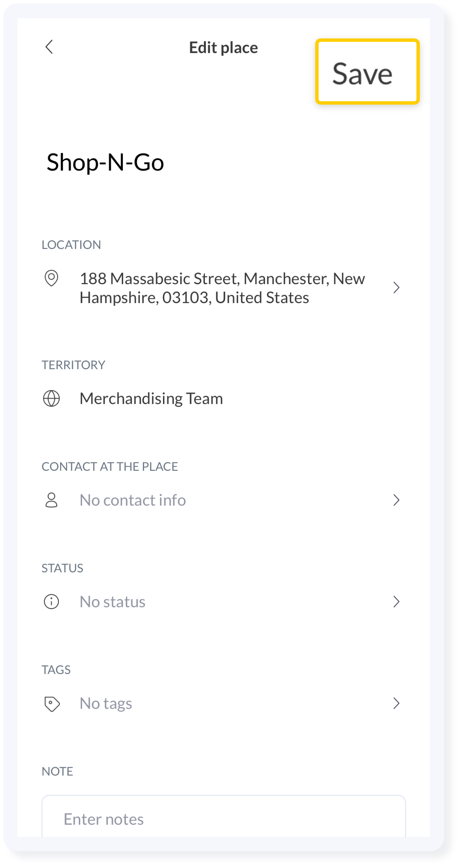Image resolution: width=461 pixels, height=868 pixels.
Task: Select the Shop-N-Go place name
Action: [x=105, y=162]
